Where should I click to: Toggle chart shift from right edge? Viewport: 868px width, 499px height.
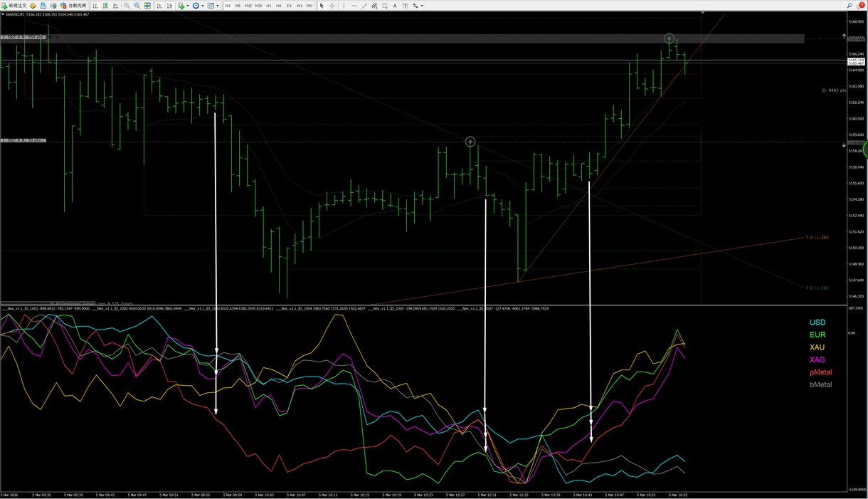[x=168, y=6]
